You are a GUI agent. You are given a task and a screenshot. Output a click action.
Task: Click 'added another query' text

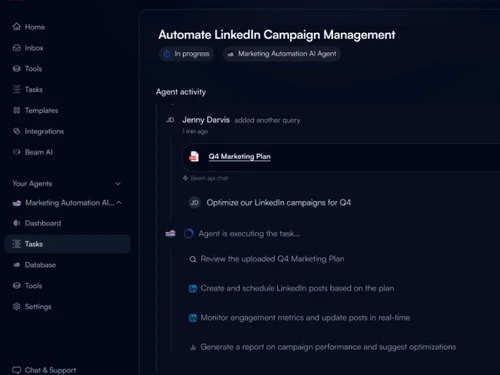pos(267,120)
